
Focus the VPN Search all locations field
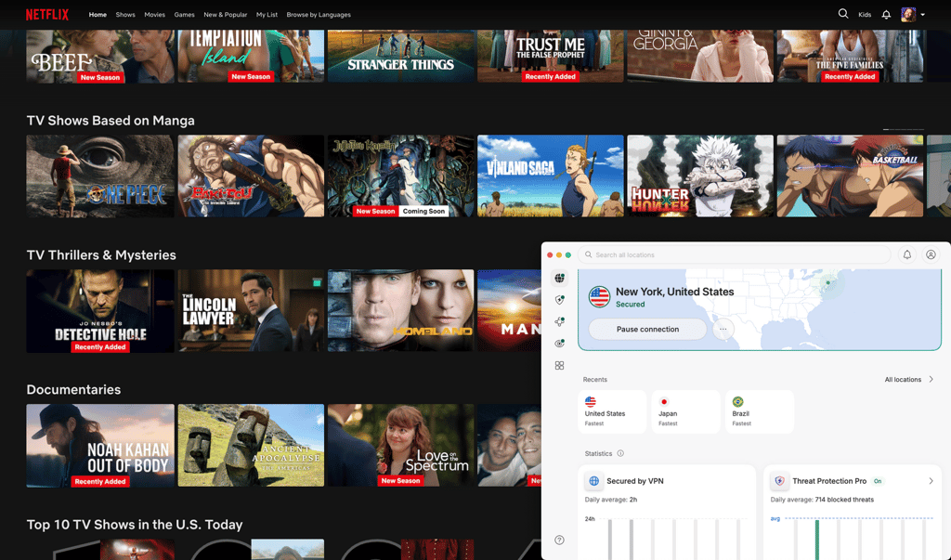734,254
